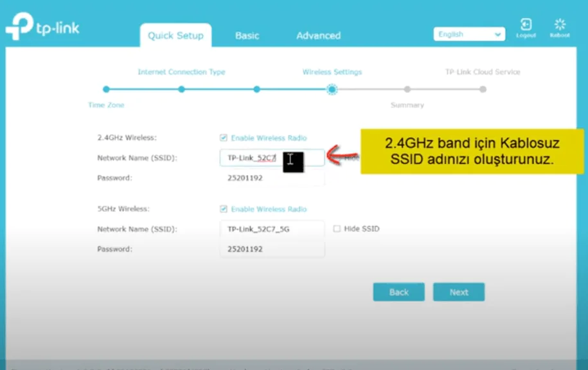Select the Summary step marker
This screenshot has width=588, height=370.
(x=407, y=89)
